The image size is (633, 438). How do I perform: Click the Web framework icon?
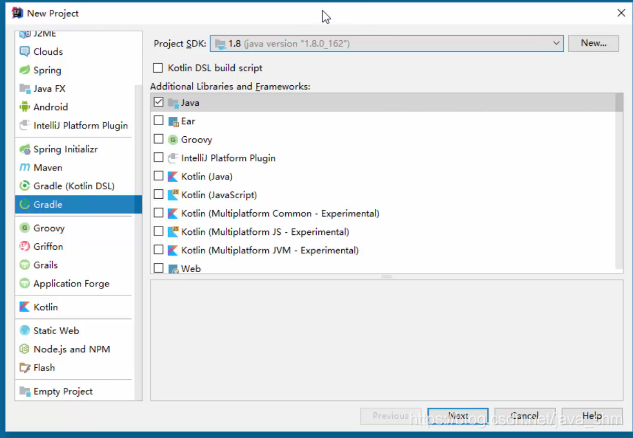pos(173,269)
